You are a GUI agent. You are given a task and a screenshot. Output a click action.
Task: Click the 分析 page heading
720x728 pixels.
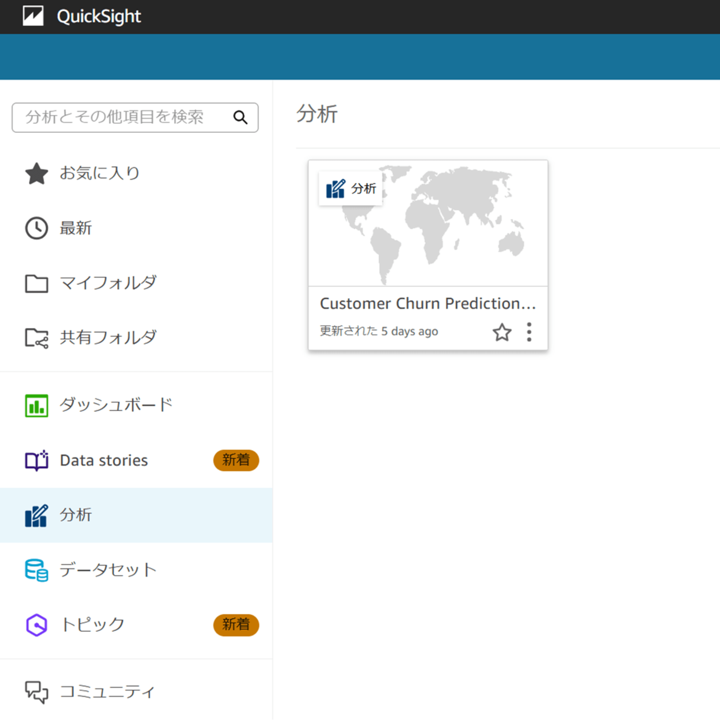316,114
